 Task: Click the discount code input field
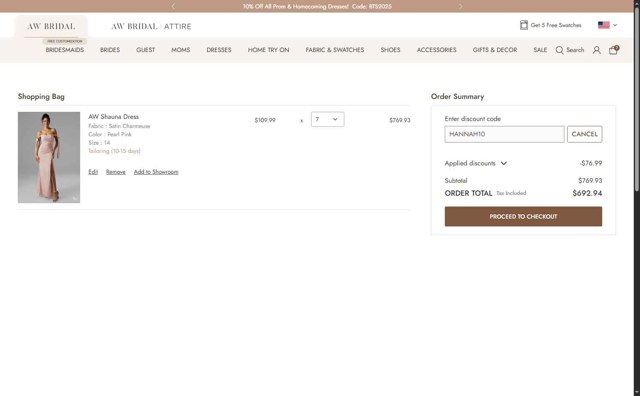504,134
